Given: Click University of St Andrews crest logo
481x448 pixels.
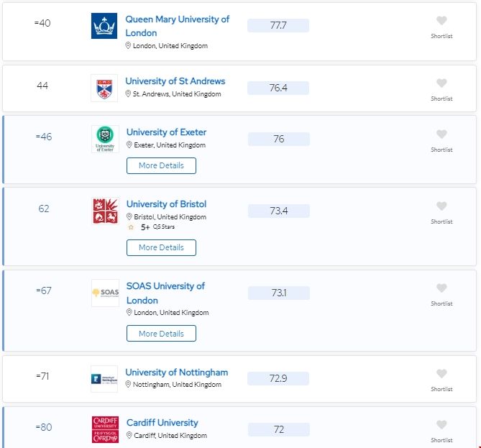Looking at the screenshot, I should pyautogui.click(x=104, y=88).
